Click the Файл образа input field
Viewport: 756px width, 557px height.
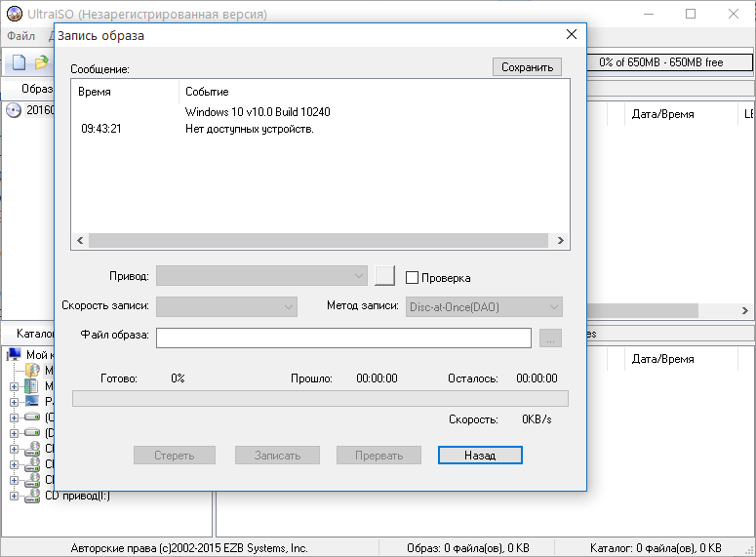pyautogui.click(x=343, y=338)
